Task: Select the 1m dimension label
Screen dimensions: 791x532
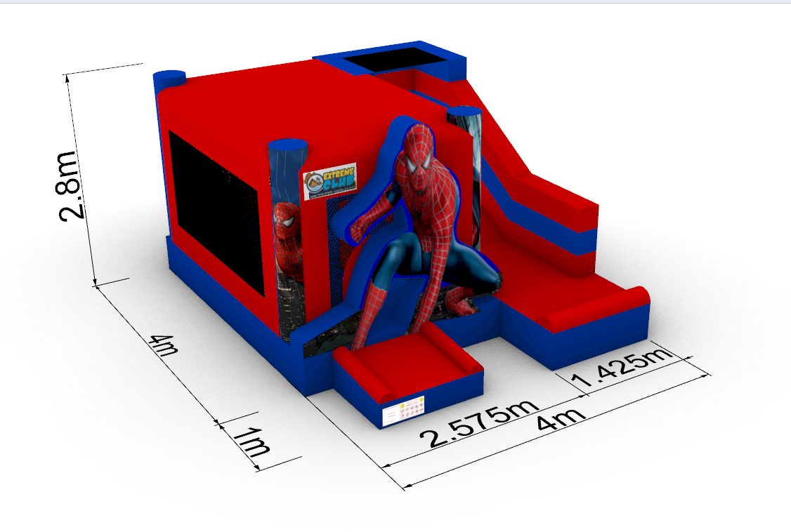Action: coord(253,442)
